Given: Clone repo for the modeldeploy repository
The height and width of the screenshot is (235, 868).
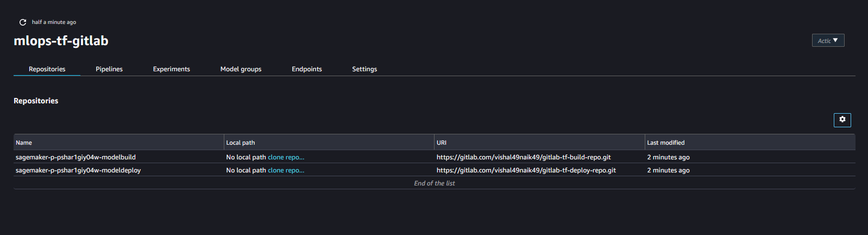Looking at the screenshot, I should pyautogui.click(x=286, y=170).
